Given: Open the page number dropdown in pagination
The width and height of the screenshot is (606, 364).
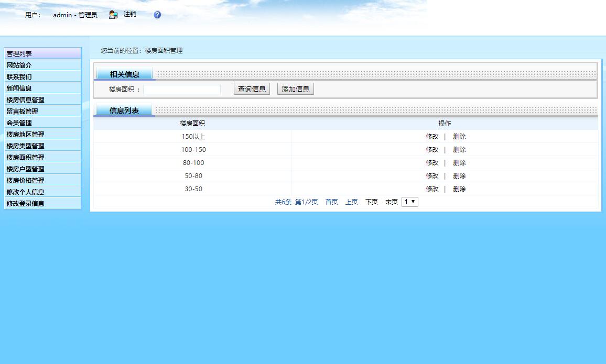Looking at the screenshot, I should click(409, 202).
